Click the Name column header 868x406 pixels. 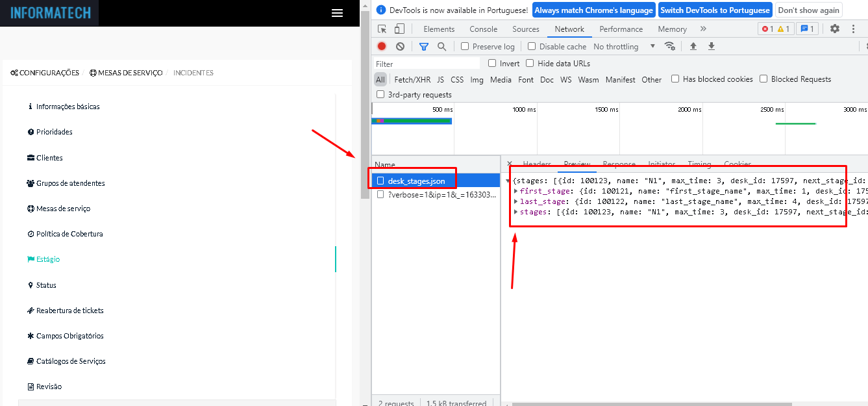tap(385, 165)
